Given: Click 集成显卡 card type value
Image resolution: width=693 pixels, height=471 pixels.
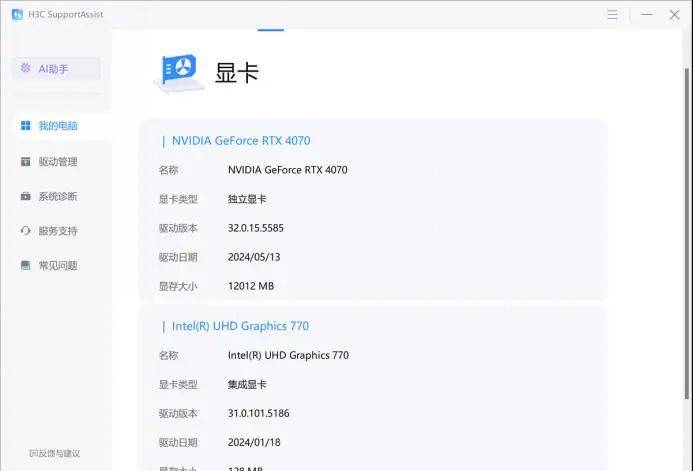Looking at the screenshot, I should click(x=247, y=385).
